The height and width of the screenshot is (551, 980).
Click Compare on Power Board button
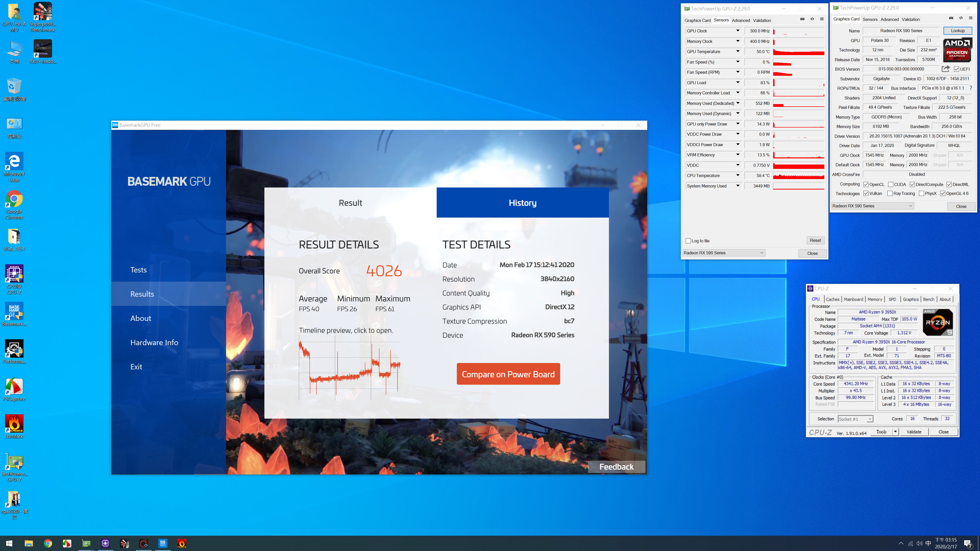508,374
